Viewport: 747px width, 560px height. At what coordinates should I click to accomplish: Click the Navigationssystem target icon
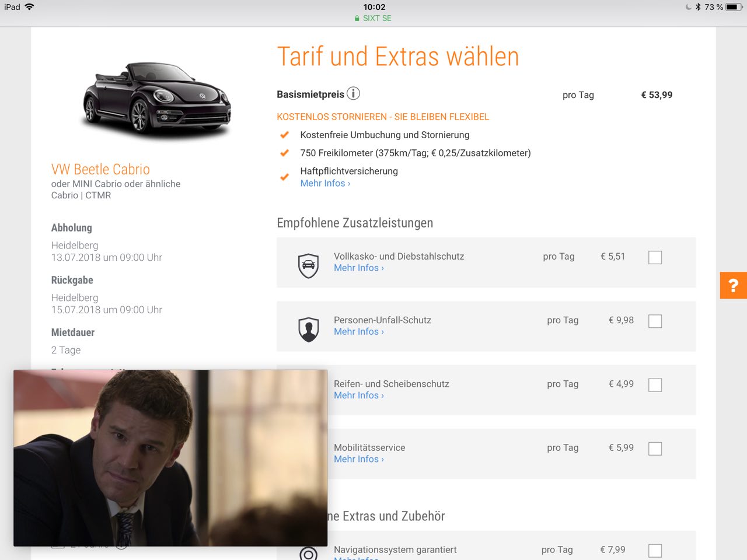[308, 552]
